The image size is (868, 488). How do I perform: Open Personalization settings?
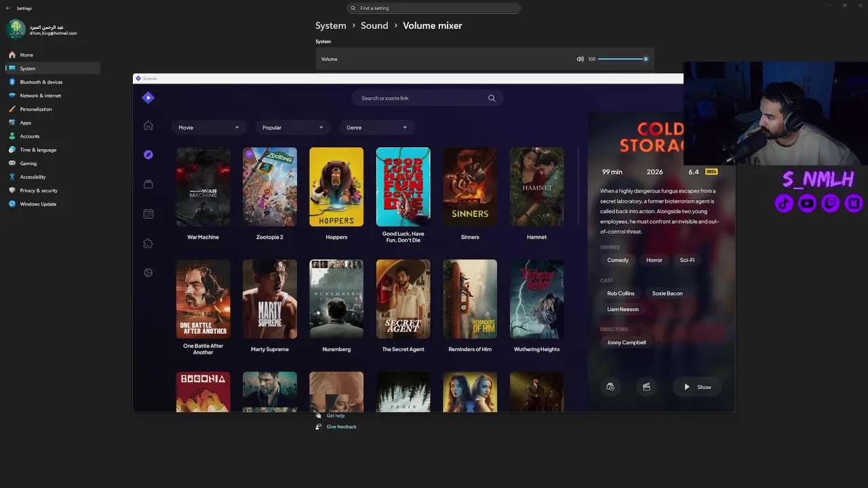tap(53, 109)
